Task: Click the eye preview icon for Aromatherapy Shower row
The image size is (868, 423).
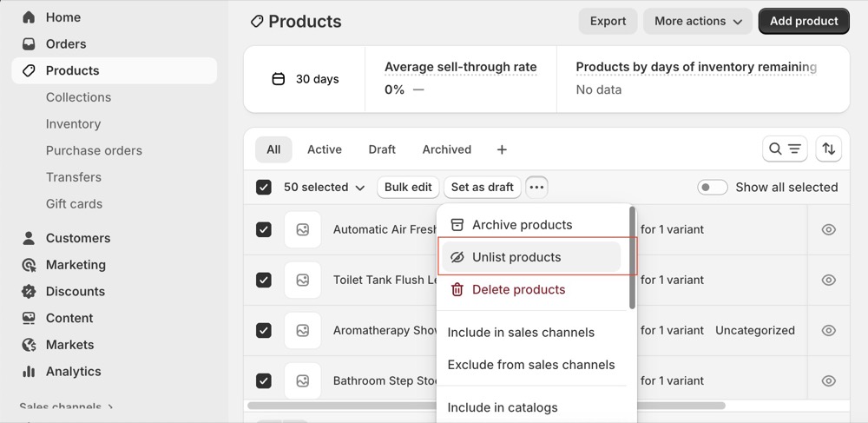Action: pyautogui.click(x=829, y=330)
